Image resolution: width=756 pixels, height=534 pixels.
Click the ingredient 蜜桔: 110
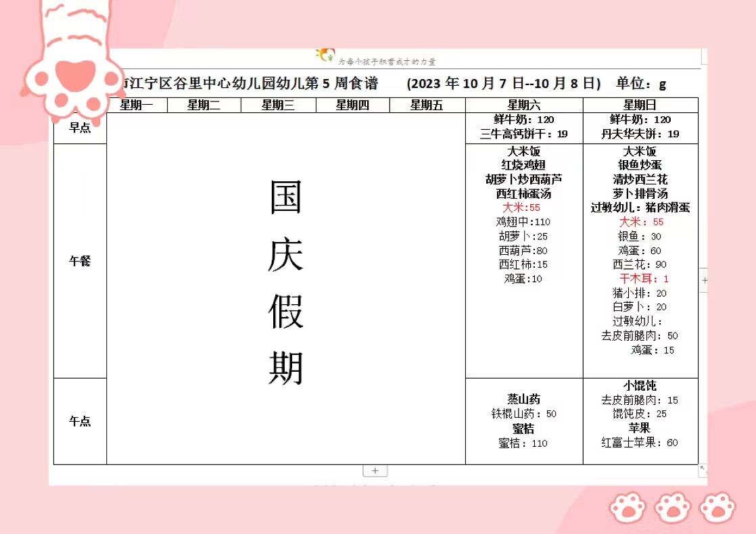(523, 443)
